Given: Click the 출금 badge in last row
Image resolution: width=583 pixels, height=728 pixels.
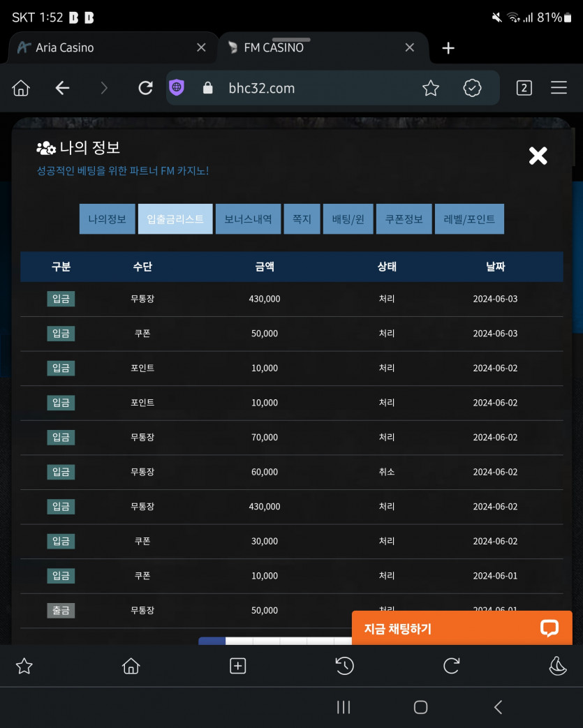Looking at the screenshot, I should pos(61,610).
